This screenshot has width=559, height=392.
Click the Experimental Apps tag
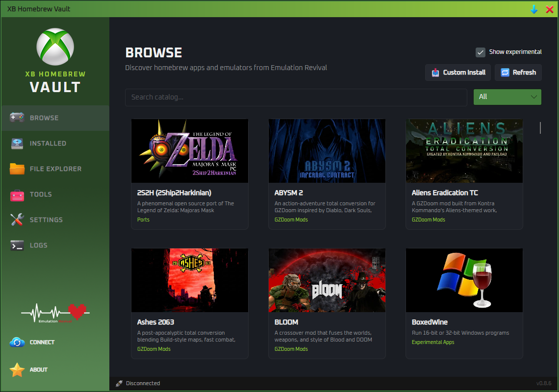pos(433,343)
